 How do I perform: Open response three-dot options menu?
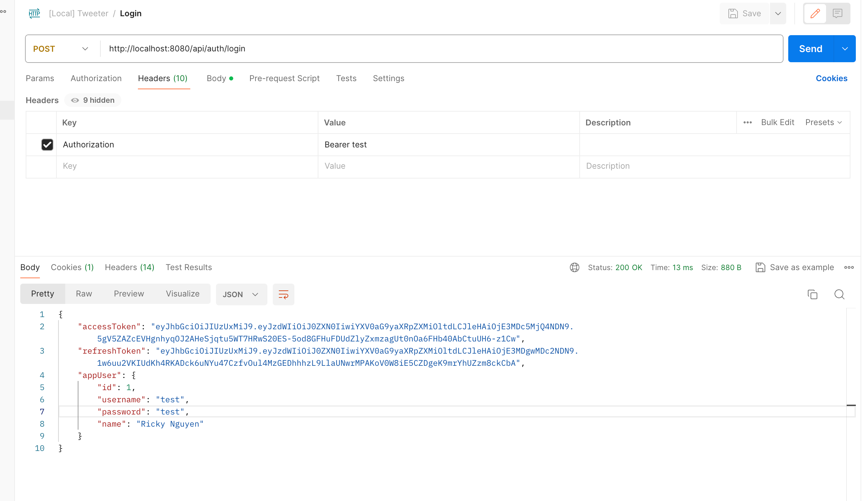click(849, 267)
